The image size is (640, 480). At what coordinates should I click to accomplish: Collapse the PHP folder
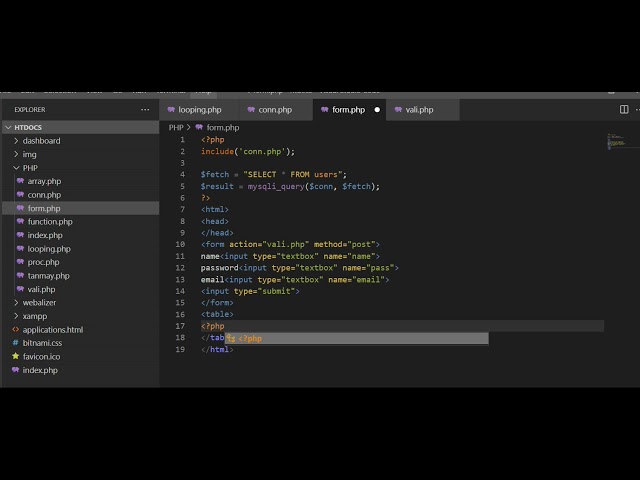click(x=30, y=168)
